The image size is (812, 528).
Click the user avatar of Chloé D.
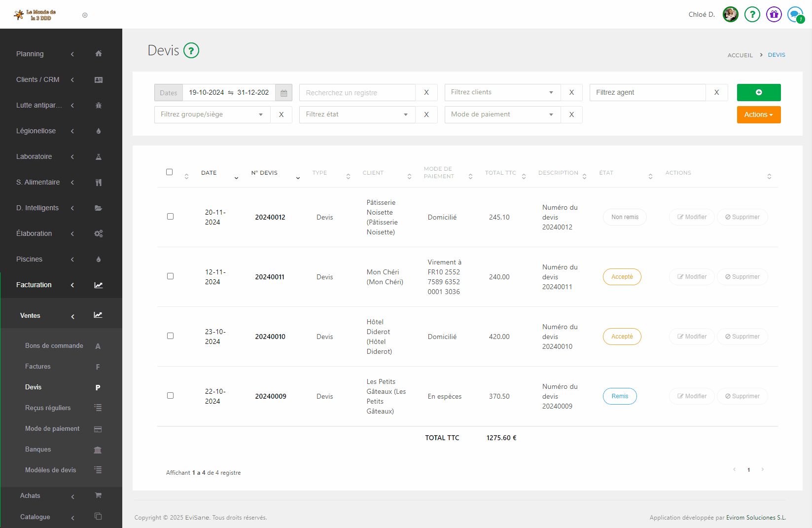click(x=731, y=14)
